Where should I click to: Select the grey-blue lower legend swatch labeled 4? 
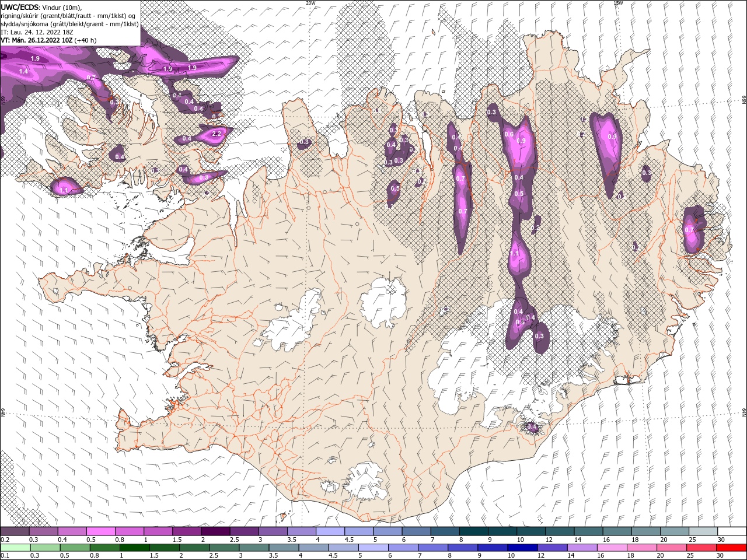coord(314,548)
